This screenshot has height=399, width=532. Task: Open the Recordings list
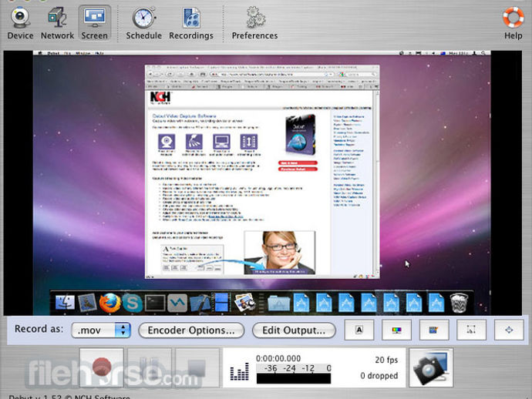pos(191,23)
